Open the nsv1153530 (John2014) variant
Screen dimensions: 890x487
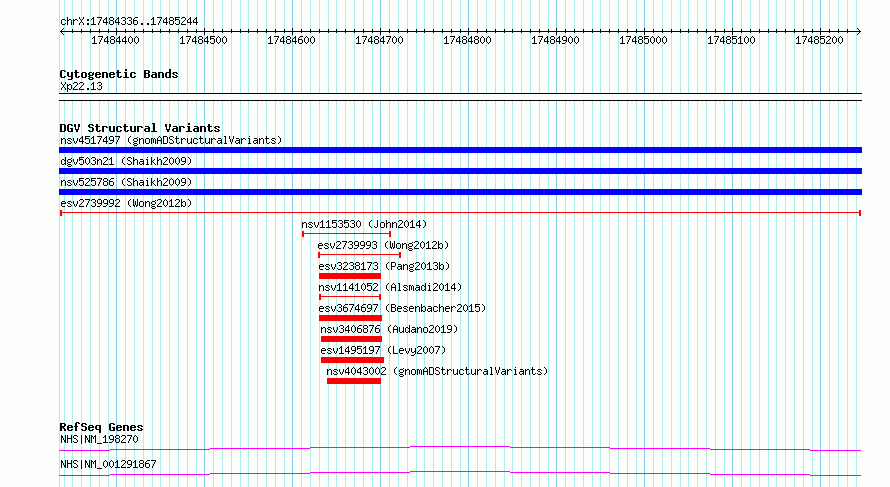click(364, 224)
